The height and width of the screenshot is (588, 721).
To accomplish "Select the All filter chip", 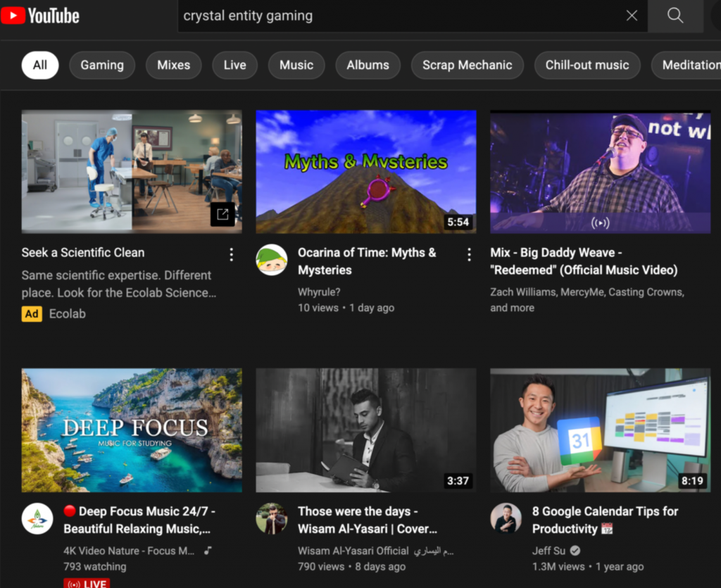I will point(39,65).
